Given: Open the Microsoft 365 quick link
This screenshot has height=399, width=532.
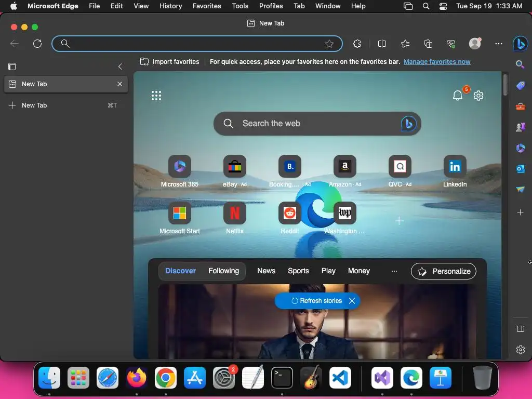Looking at the screenshot, I should [x=179, y=166].
